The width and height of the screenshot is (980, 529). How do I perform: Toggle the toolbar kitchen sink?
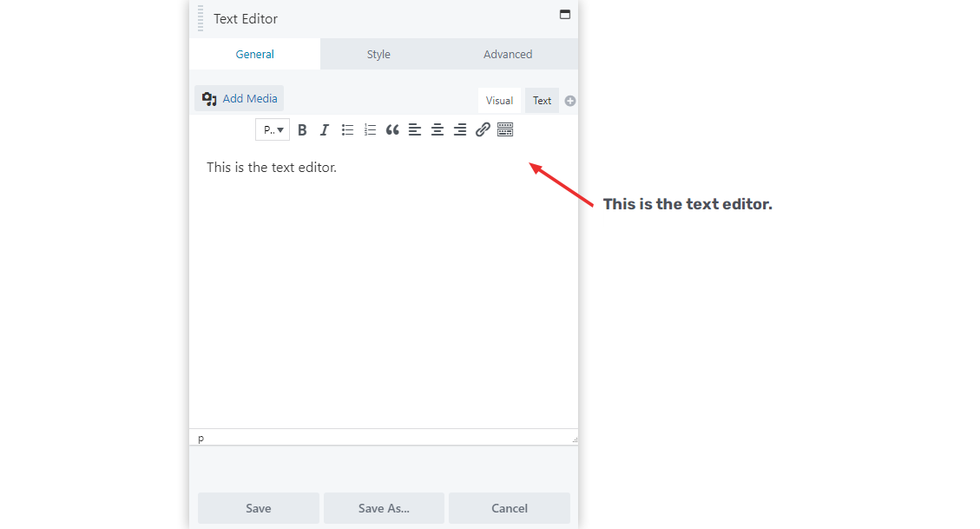(x=505, y=130)
